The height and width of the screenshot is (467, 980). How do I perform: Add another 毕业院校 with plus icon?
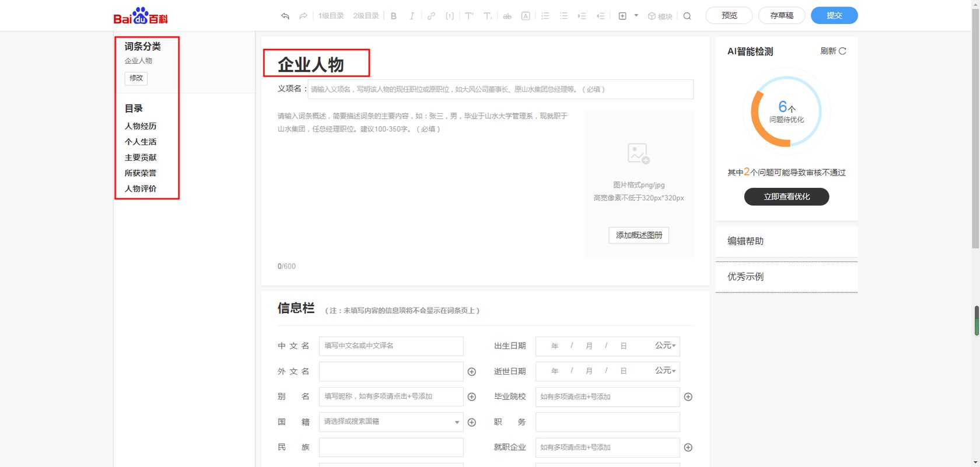688,397
